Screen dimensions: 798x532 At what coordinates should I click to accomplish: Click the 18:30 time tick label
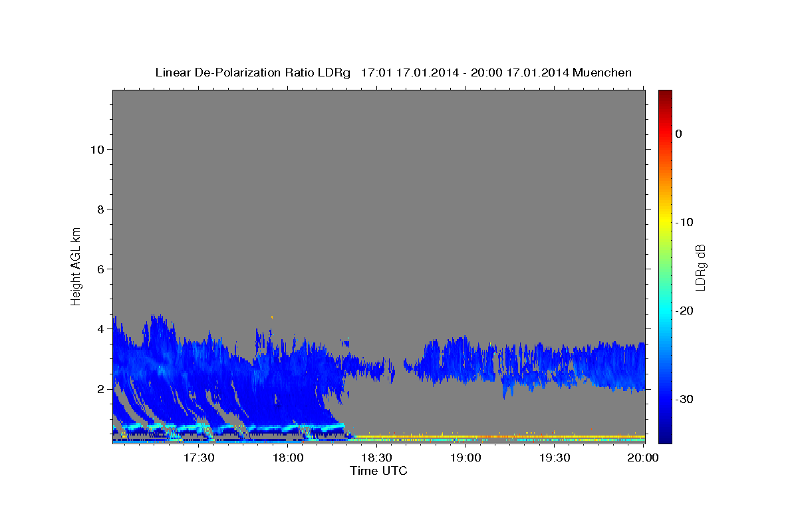(376, 458)
